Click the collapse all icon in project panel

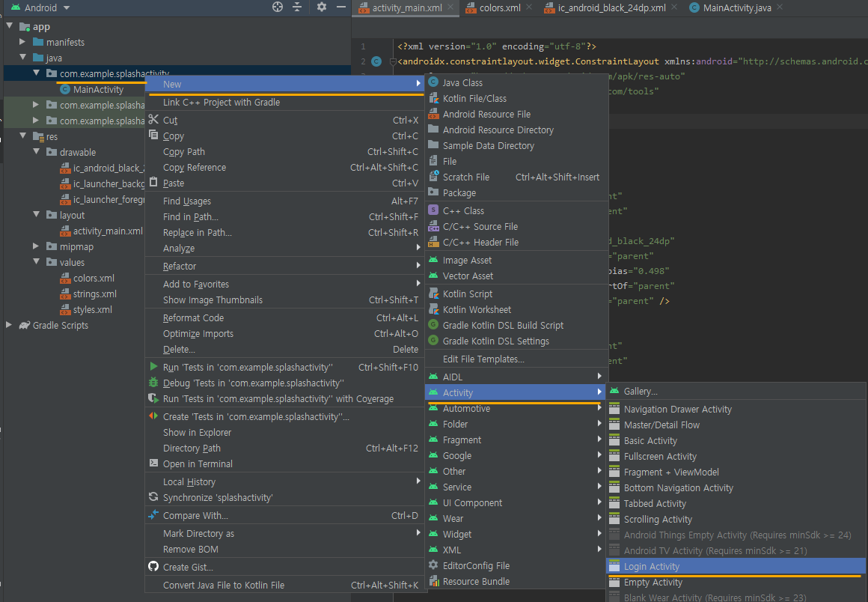(297, 7)
